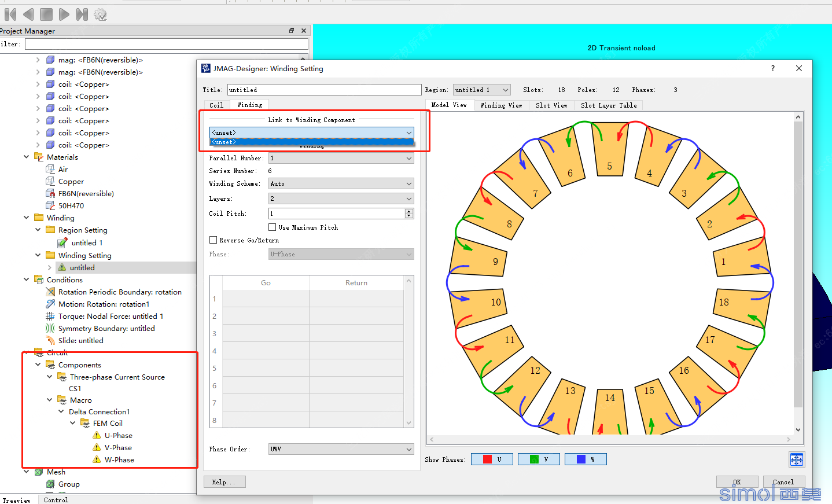Switch to the Treeview tab
Screen dimensions: 832x504
pyautogui.click(x=17, y=500)
